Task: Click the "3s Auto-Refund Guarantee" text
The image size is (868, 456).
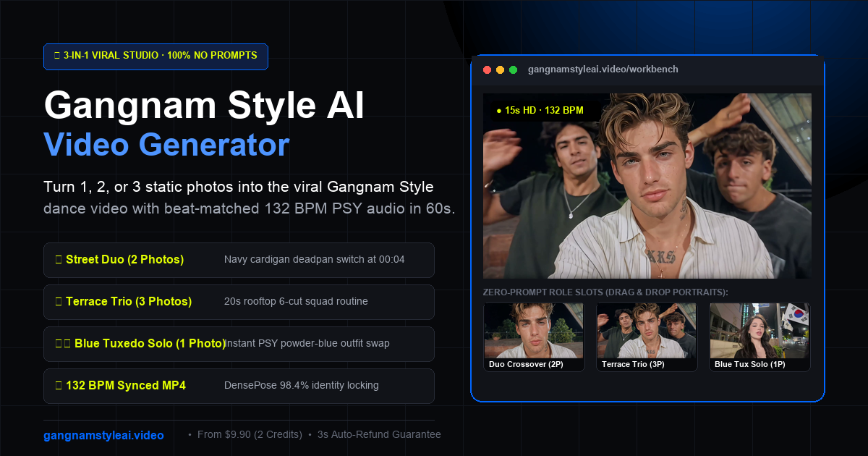Action: coord(379,435)
